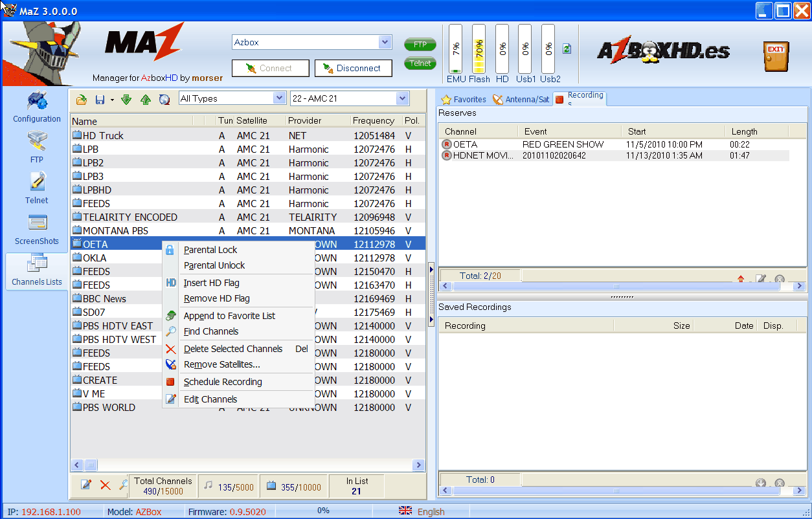
Task: Click the magnifier find icon below channel list
Action: click(x=123, y=485)
